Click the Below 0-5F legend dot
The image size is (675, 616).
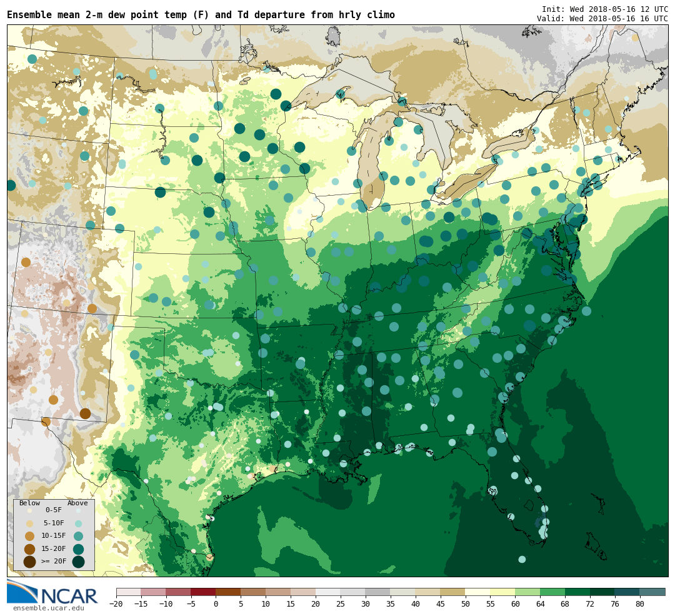point(30,510)
